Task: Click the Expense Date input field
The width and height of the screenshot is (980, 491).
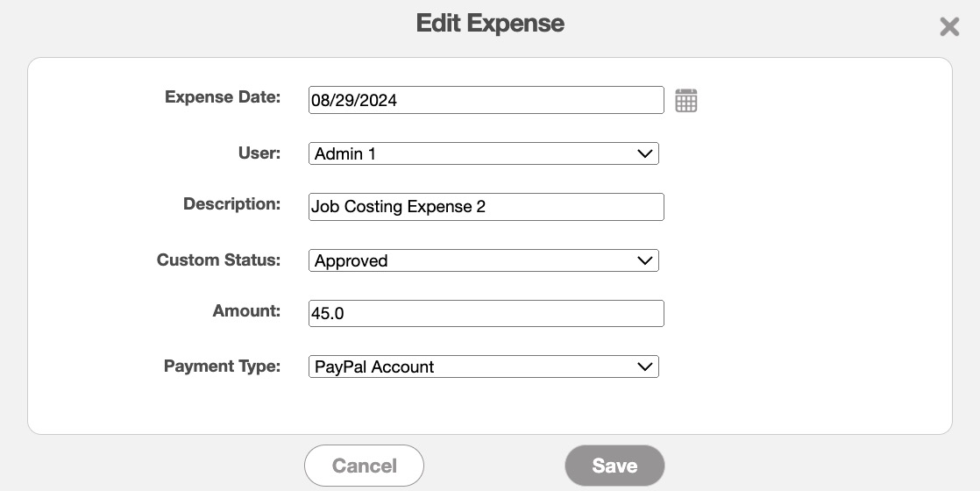Action: (486, 100)
